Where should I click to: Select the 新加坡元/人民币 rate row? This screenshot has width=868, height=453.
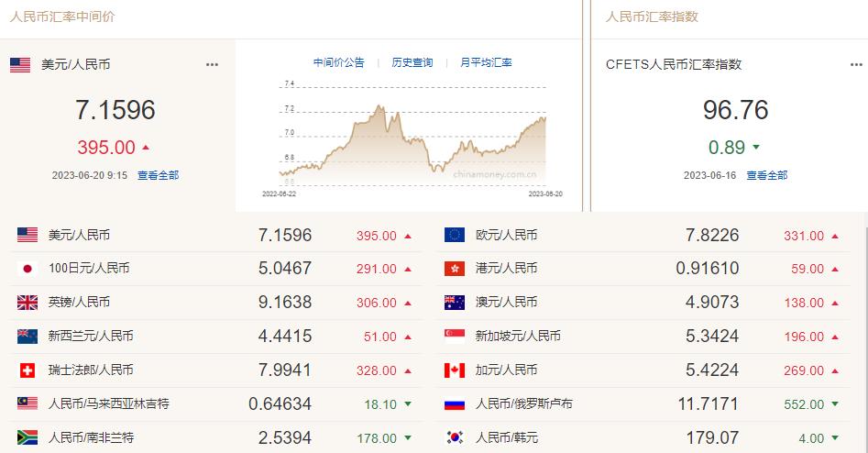pyautogui.click(x=642, y=337)
